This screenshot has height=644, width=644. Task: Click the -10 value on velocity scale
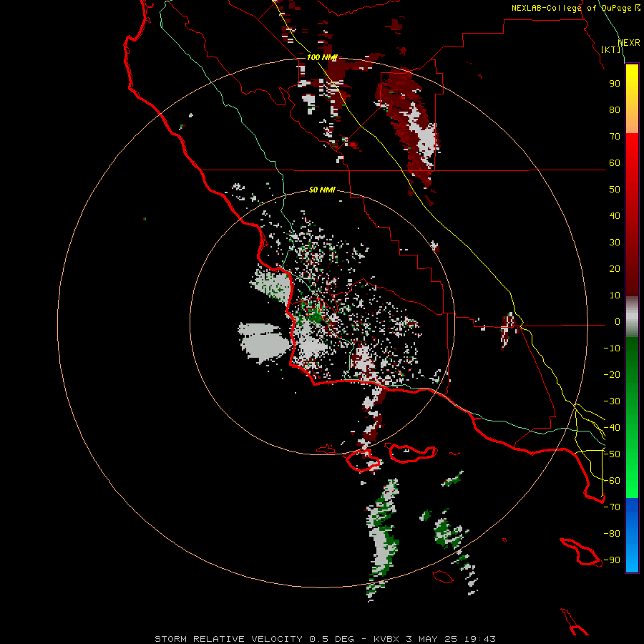click(x=612, y=348)
